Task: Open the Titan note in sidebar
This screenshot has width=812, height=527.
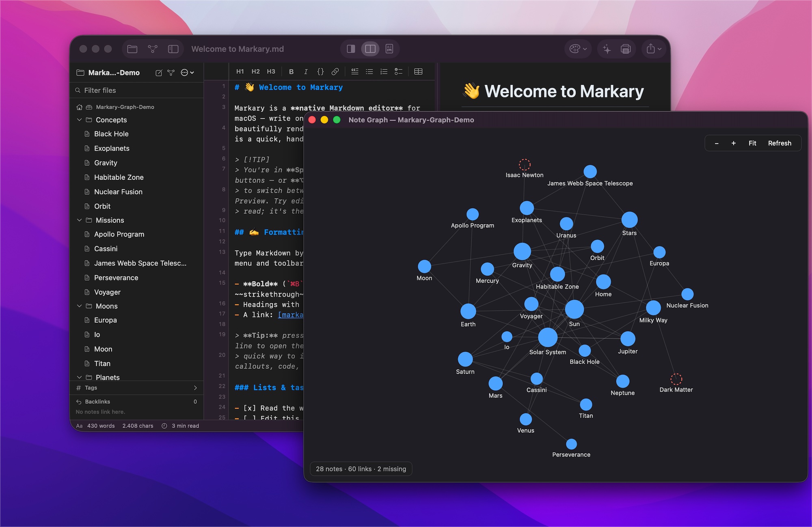Action: [102, 364]
